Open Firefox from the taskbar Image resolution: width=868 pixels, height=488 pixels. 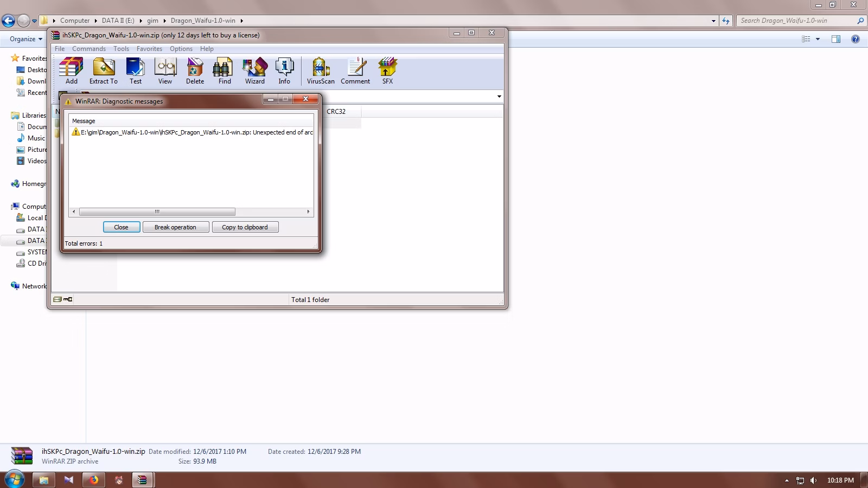click(94, 480)
